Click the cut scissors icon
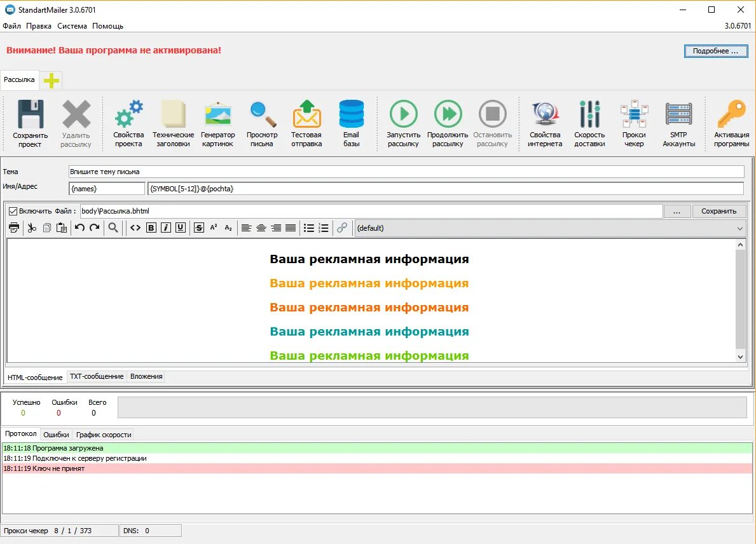756x544 pixels. click(x=32, y=228)
